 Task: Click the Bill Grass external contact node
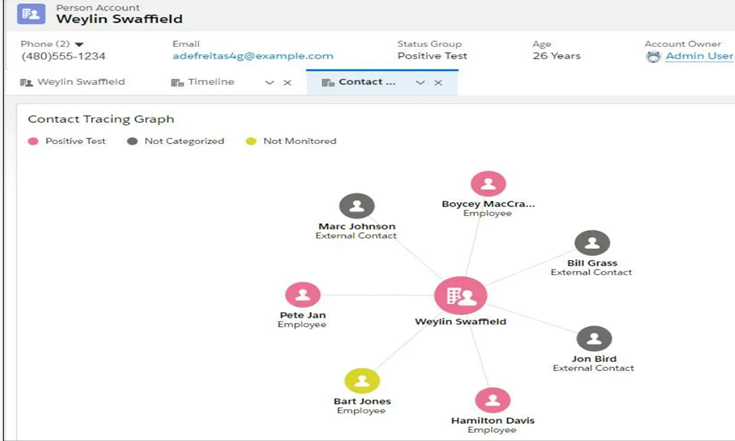(x=592, y=243)
